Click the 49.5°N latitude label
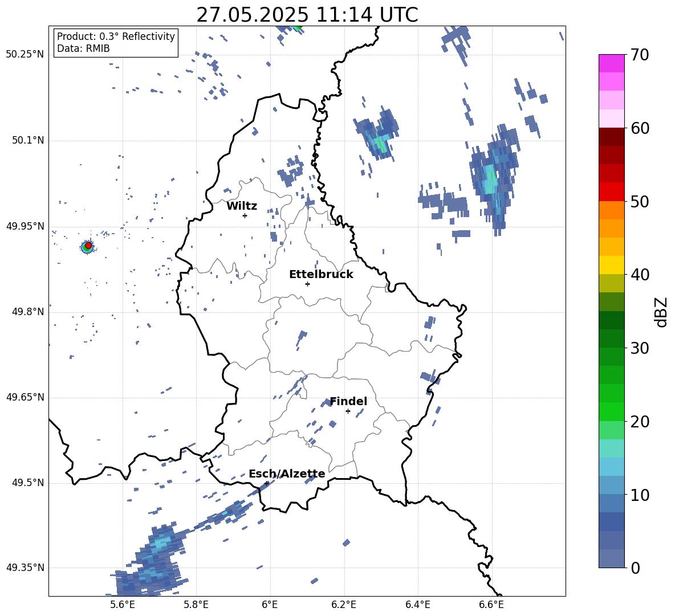Screen dimensions: 675x616 [x=27, y=483]
